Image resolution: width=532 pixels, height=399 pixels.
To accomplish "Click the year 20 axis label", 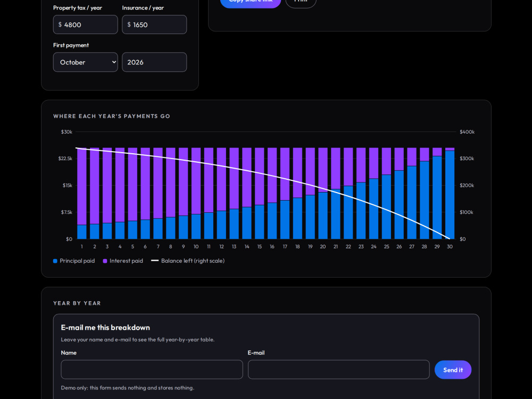I will (x=323, y=247).
